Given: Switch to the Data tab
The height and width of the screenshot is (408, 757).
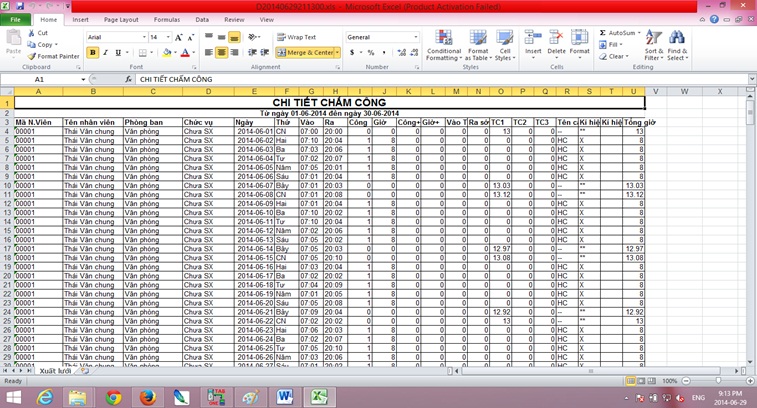Looking at the screenshot, I should (202, 20).
